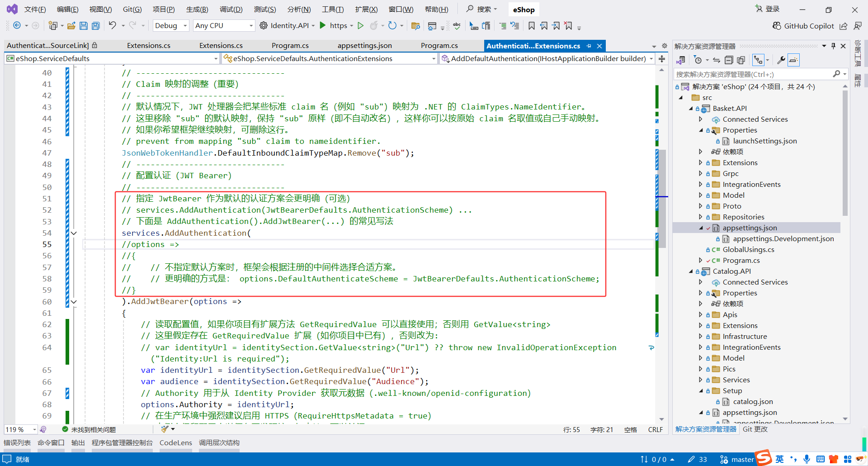Click the 登录 sign-in link
The width and height of the screenshot is (868, 466).
(x=771, y=9)
